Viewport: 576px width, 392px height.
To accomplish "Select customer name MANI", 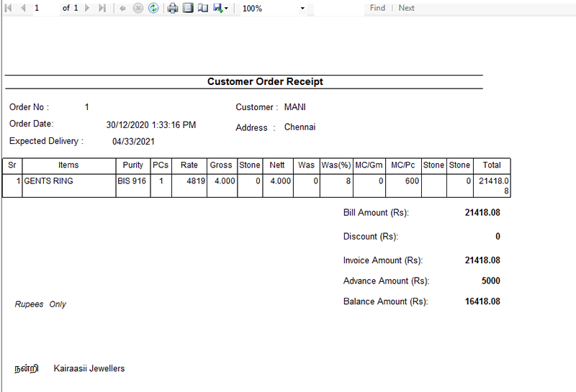I will 294,107.
